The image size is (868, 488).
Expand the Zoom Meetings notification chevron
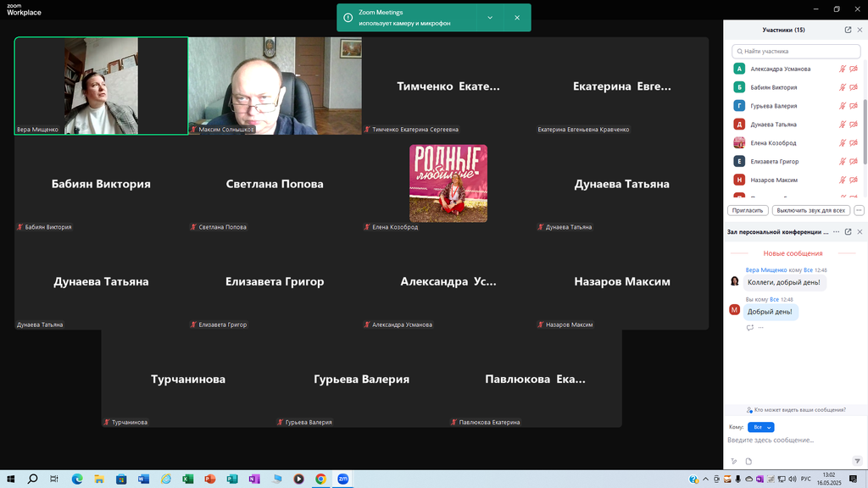coord(490,18)
